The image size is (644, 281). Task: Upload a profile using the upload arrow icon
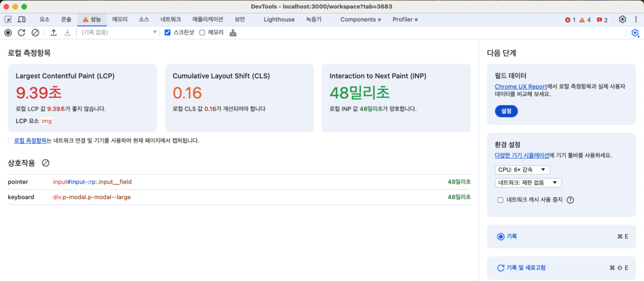pos(54,32)
